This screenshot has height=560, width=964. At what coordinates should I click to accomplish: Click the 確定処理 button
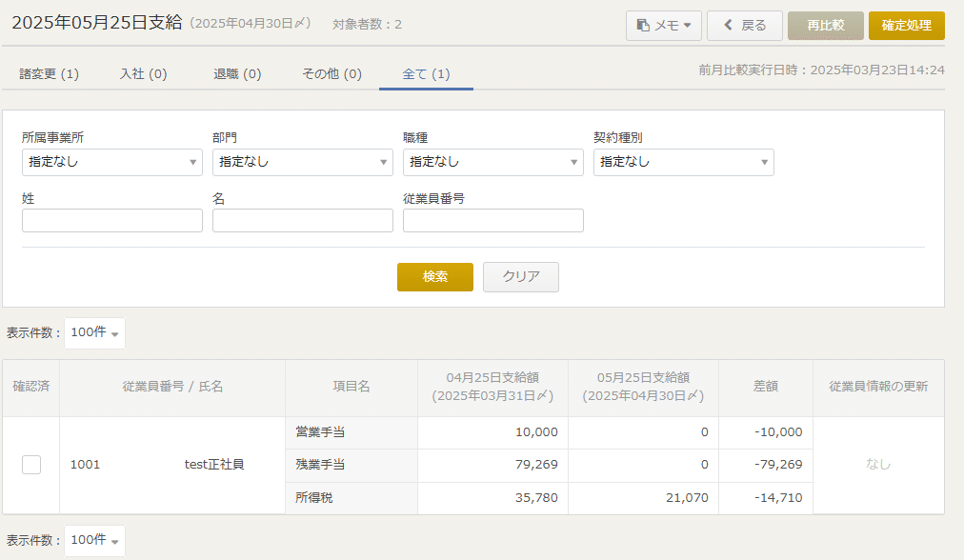[x=906, y=26]
